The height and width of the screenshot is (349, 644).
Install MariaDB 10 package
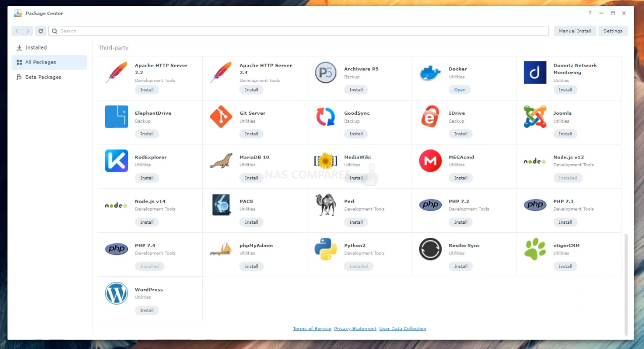(x=252, y=178)
